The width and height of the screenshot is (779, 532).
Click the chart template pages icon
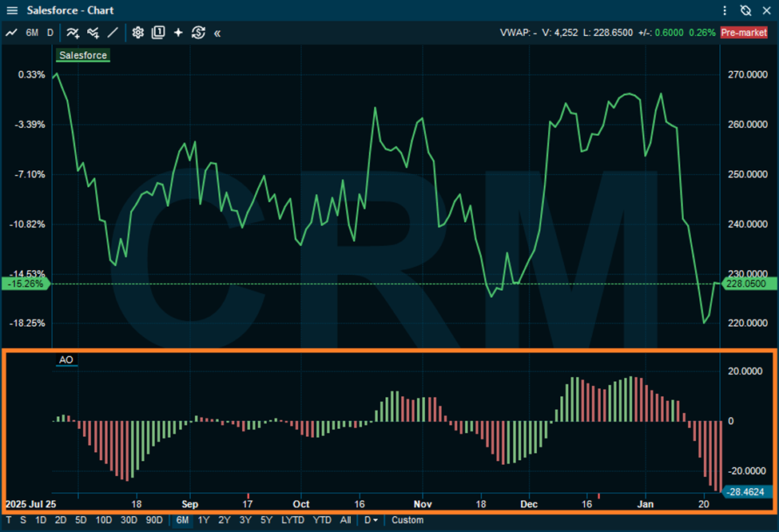[158, 33]
